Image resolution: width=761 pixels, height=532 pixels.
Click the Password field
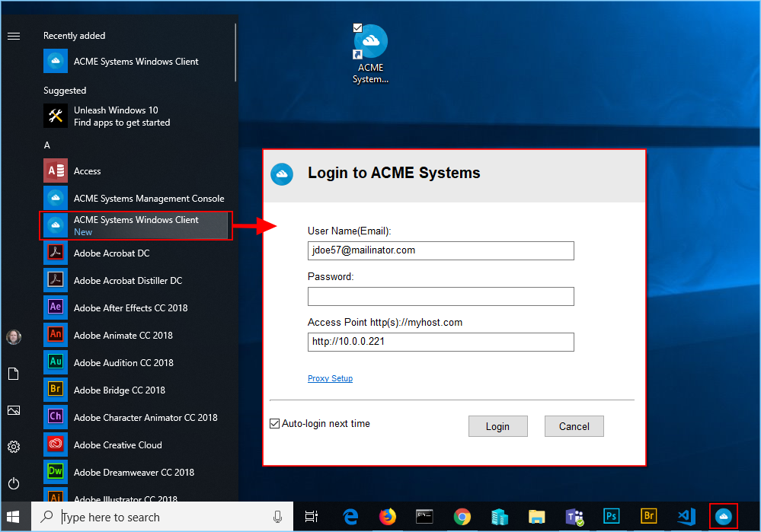tap(441, 296)
